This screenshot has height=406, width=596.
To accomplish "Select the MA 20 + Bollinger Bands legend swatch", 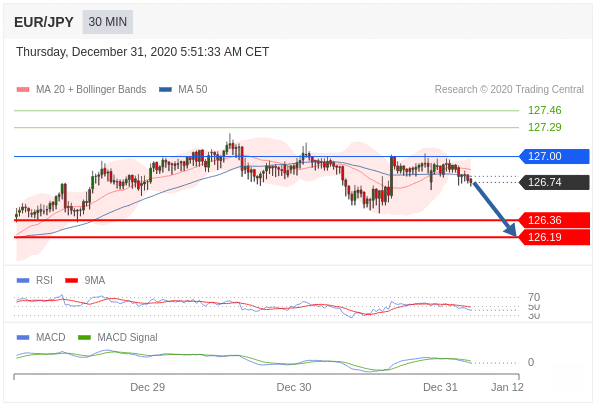I will coord(23,90).
